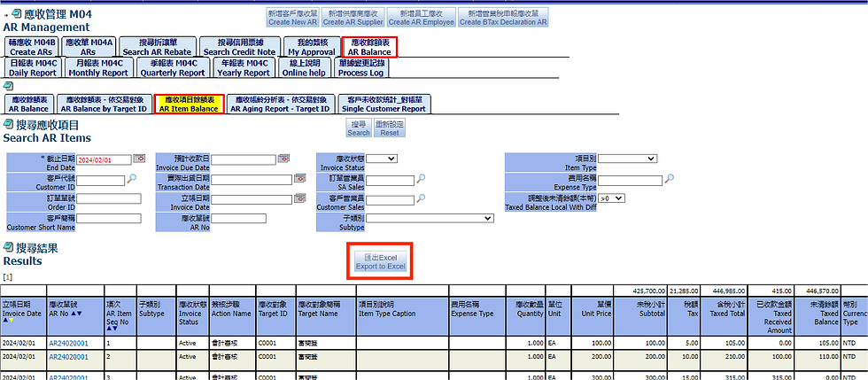Click the Subtotal sum 425,700.00
Viewport: 868px width, 380px height.
pyautogui.click(x=648, y=291)
